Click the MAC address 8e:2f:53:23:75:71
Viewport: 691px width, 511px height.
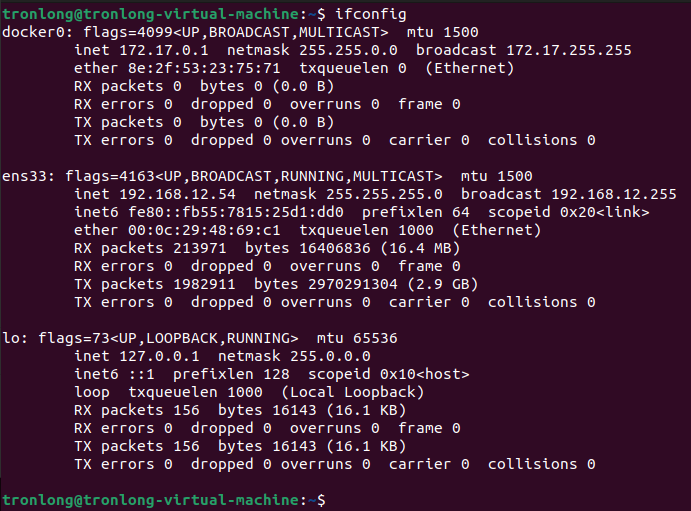pyautogui.click(x=204, y=68)
